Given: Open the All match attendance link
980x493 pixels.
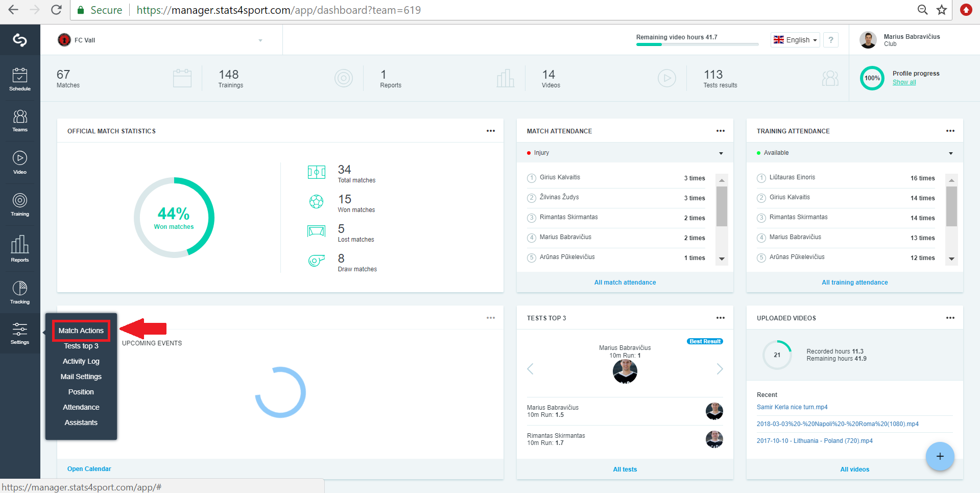Looking at the screenshot, I should (625, 283).
